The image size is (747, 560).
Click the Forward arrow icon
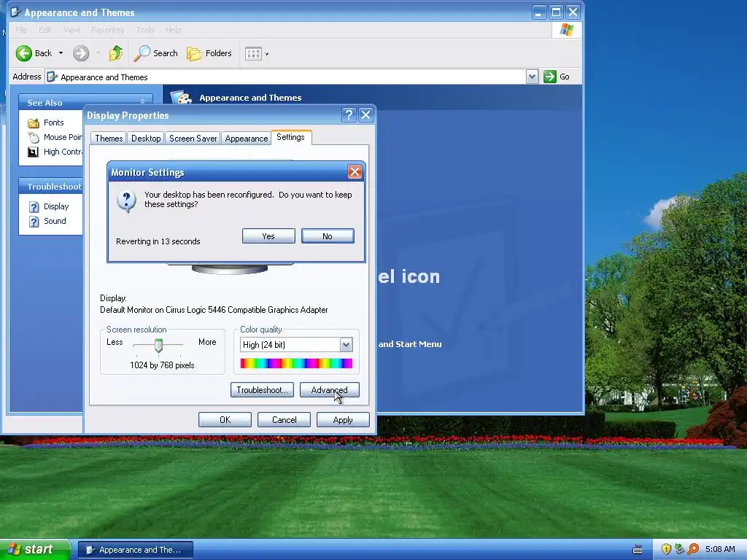click(x=81, y=53)
